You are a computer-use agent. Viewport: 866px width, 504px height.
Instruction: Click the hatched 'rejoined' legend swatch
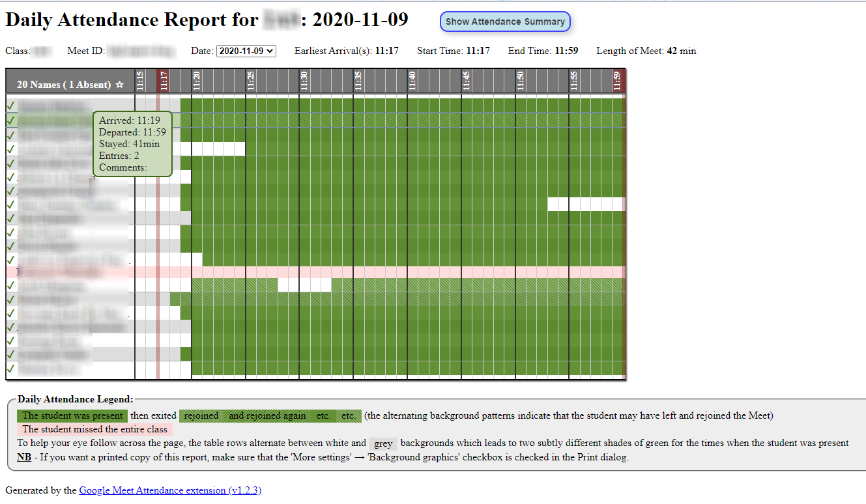pyautogui.click(x=201, y=415)
